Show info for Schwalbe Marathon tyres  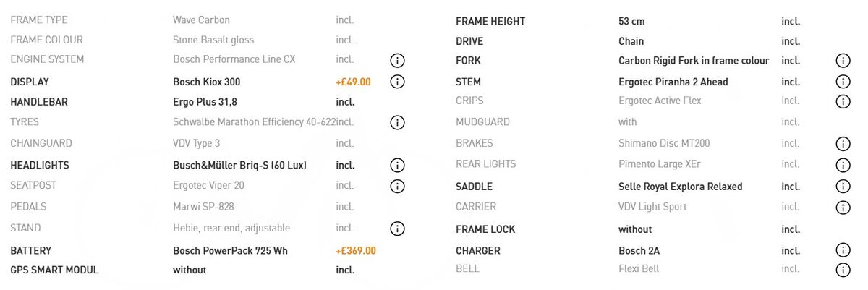click(397, 122)
